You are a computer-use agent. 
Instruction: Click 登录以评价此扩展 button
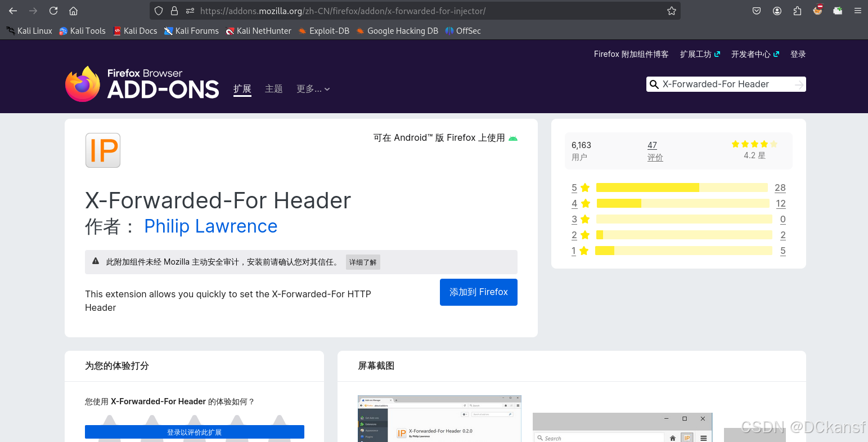pyautogui.click(x=195, y=432)
